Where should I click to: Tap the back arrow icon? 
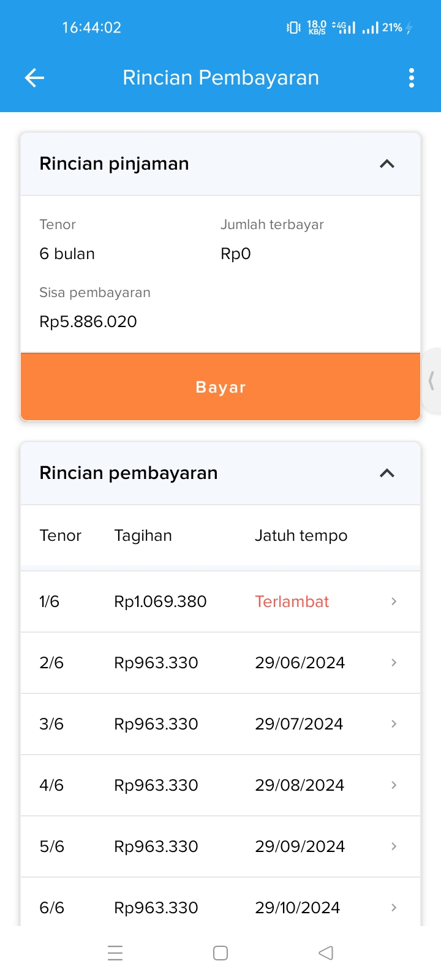[x=35, y=78]
